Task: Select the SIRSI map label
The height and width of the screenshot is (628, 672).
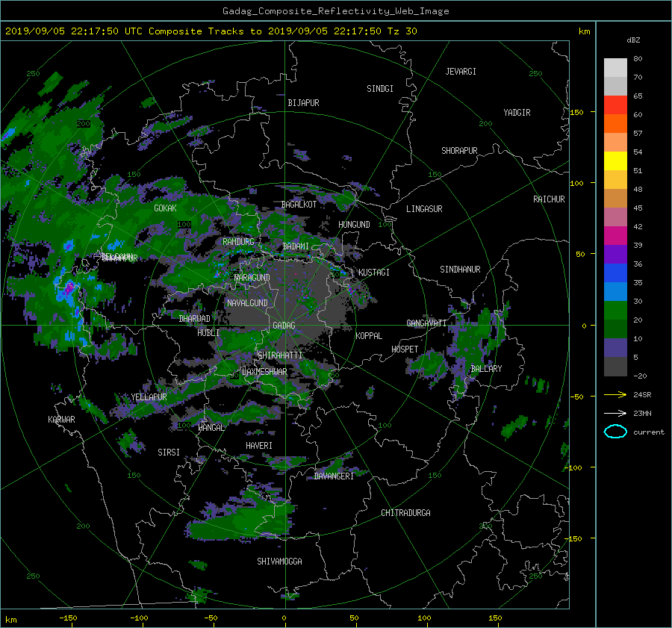Action: (169, 453)
